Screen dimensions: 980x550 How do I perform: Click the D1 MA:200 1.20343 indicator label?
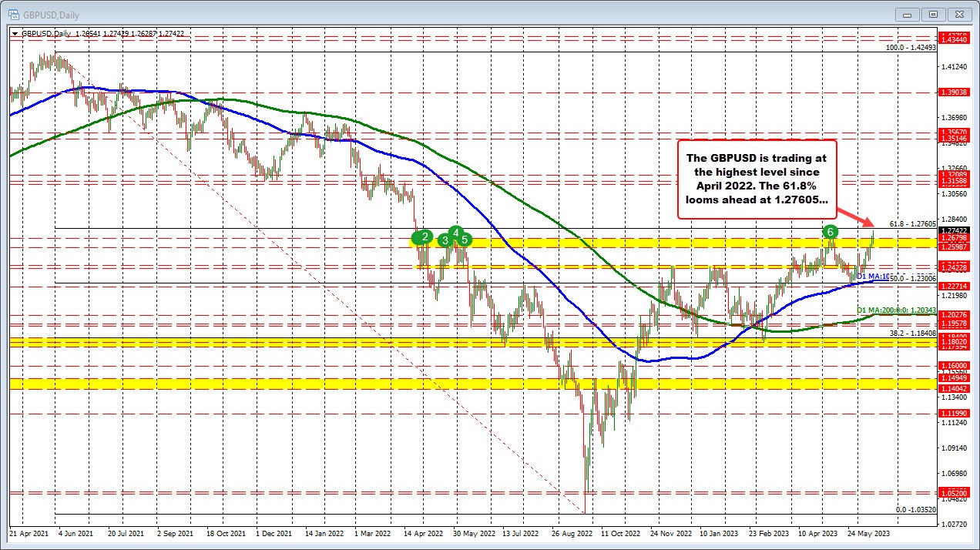896,310
